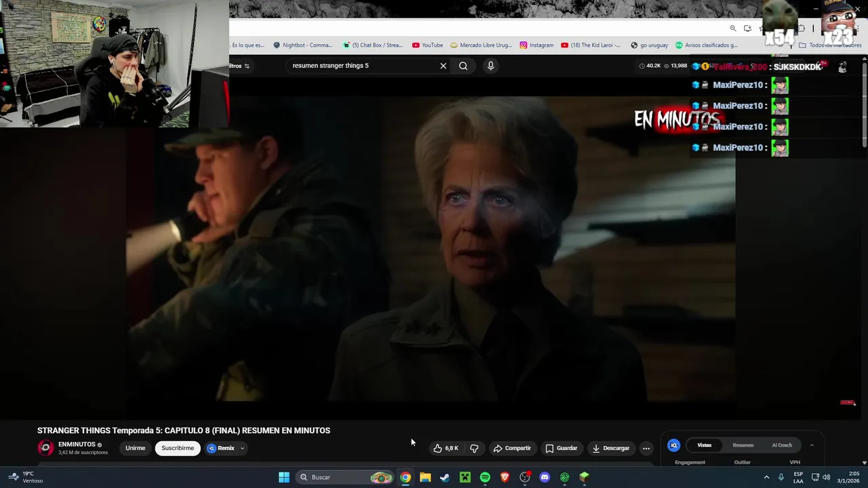Dislike the video with thumbs-down icon
The image size is (868, 488).
[474, 448]
